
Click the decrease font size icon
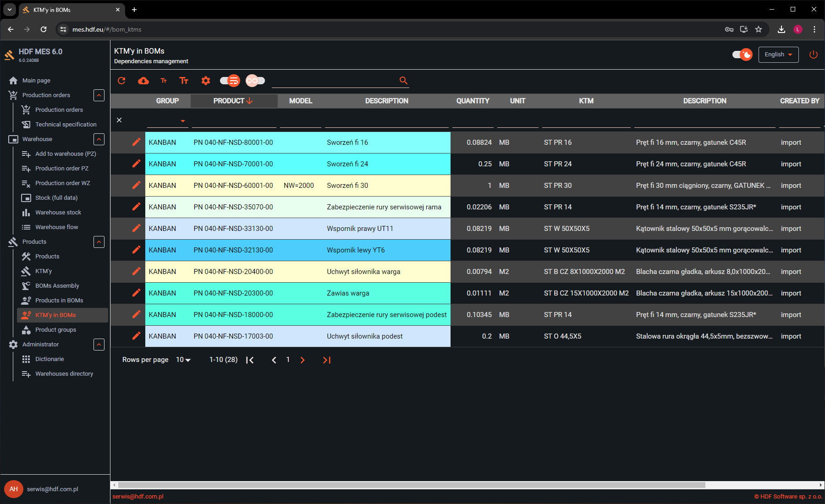point(164,81)
